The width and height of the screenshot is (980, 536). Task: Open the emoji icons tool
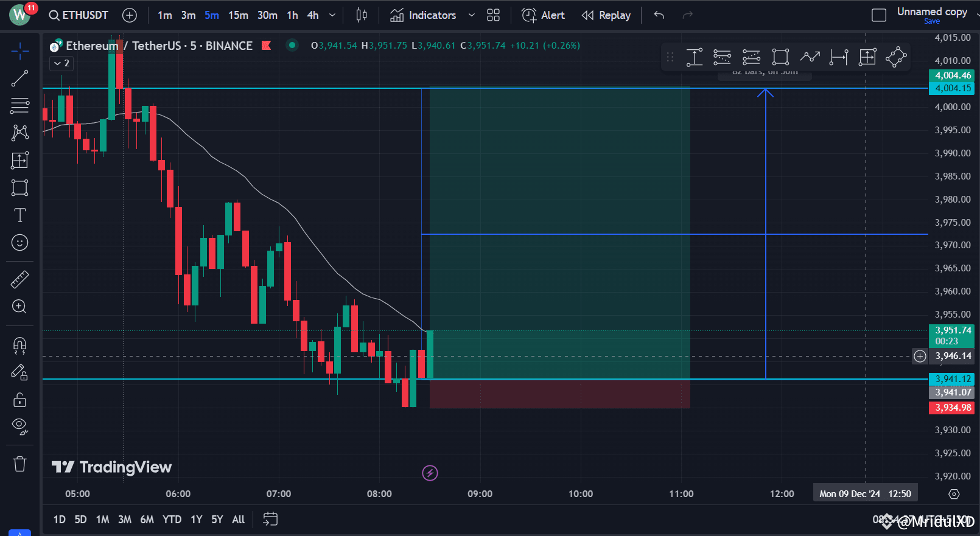(20, 243)
